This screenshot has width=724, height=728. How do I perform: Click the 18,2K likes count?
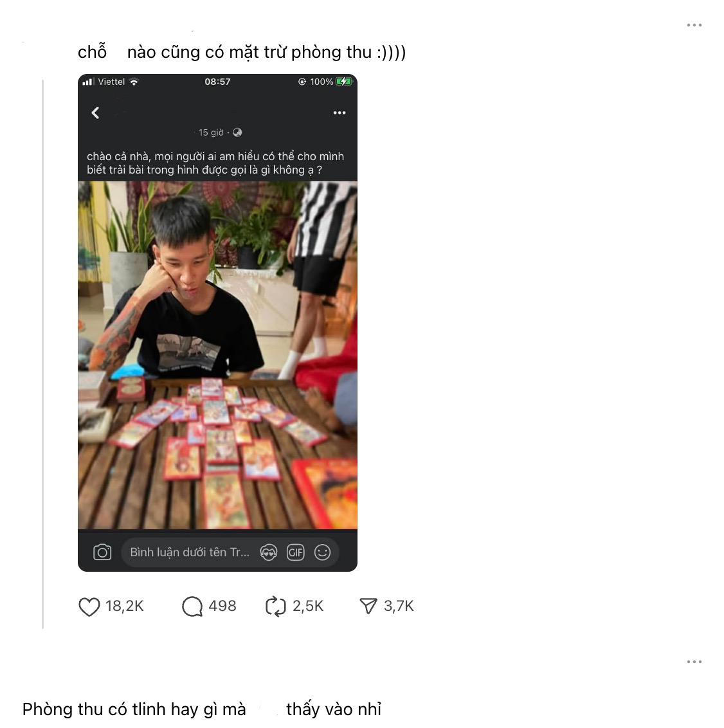125,606
